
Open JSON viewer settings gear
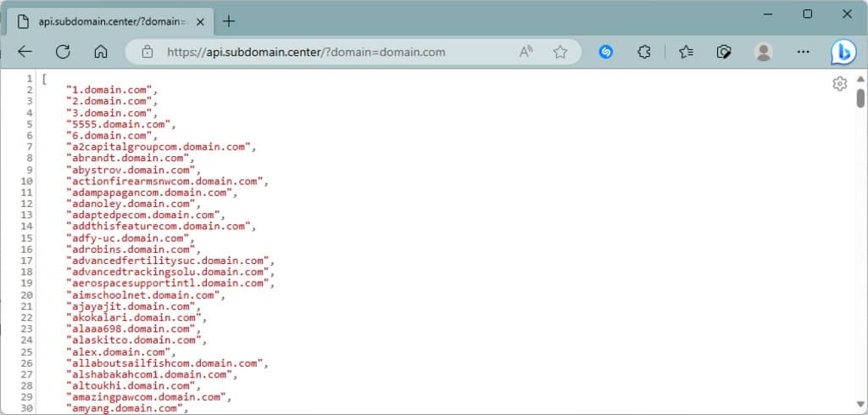coord(839,83)
